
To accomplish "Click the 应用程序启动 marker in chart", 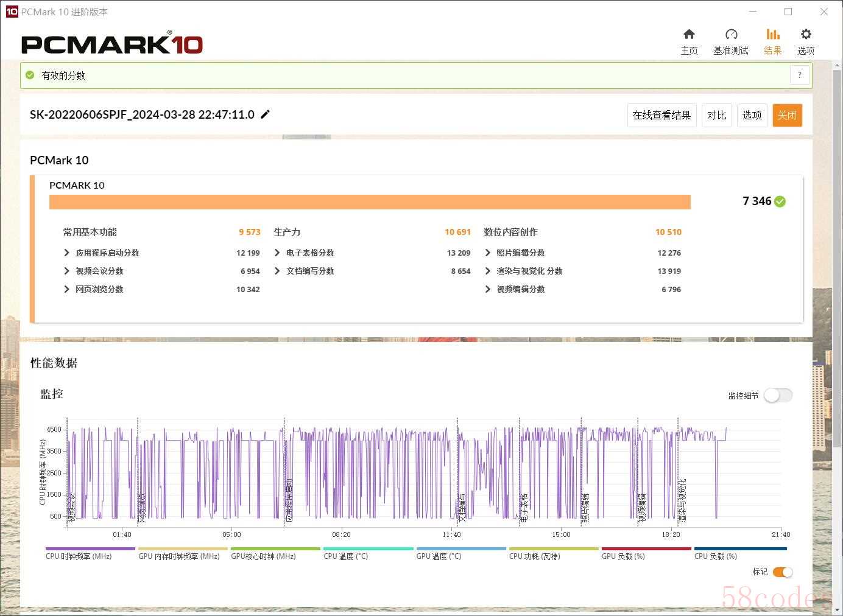I will coord(289,500).
